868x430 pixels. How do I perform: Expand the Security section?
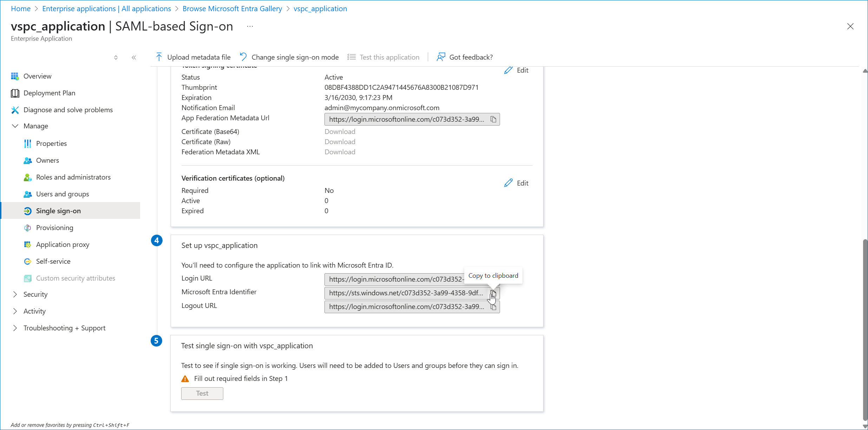pyautogui.click(x=15, y=294)
